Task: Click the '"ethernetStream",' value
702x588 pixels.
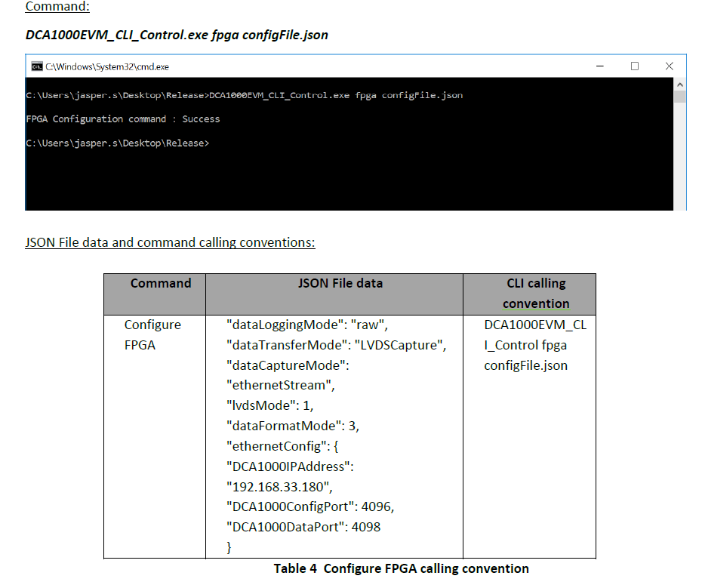Action: pyautogui.click(x=281, y=385)
